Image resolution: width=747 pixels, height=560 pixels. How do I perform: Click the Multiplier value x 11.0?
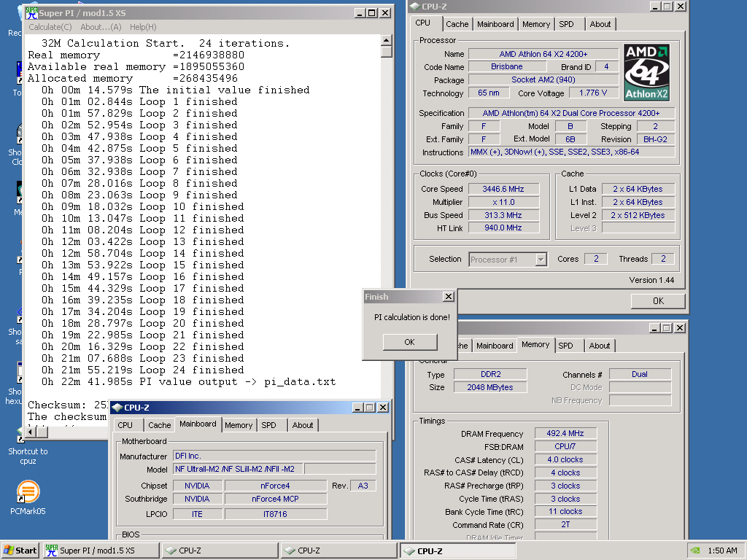503,203
